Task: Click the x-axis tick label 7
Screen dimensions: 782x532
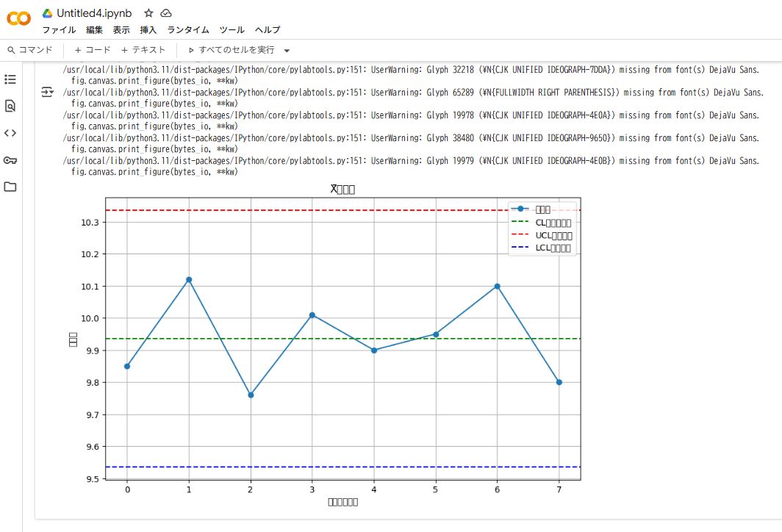Action: 559,489
